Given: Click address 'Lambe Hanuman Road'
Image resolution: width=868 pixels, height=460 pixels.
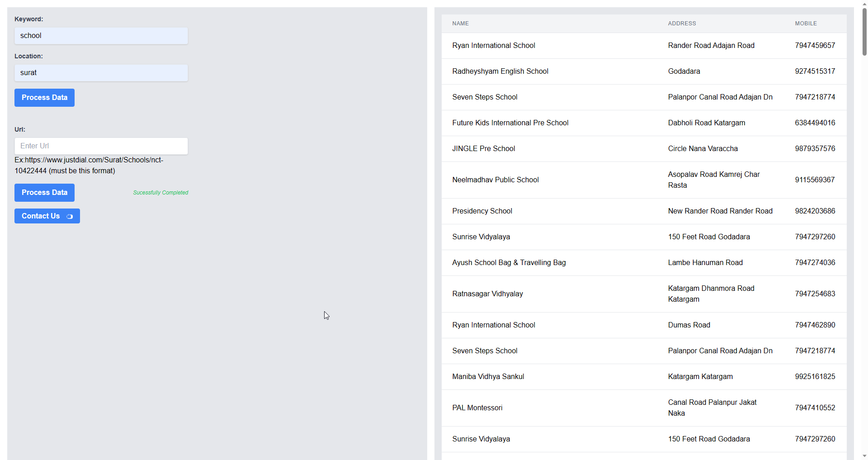Looking at the screenshot, I should point(705,263).
